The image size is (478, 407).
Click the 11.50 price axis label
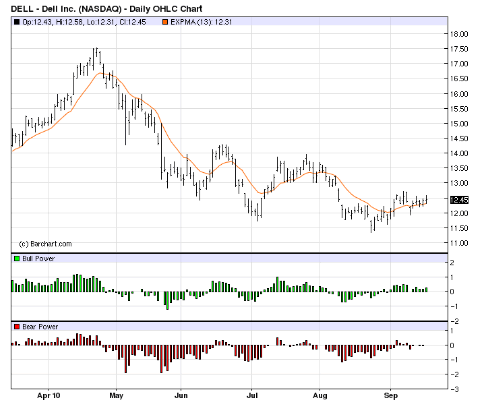(x=459, y=228)
